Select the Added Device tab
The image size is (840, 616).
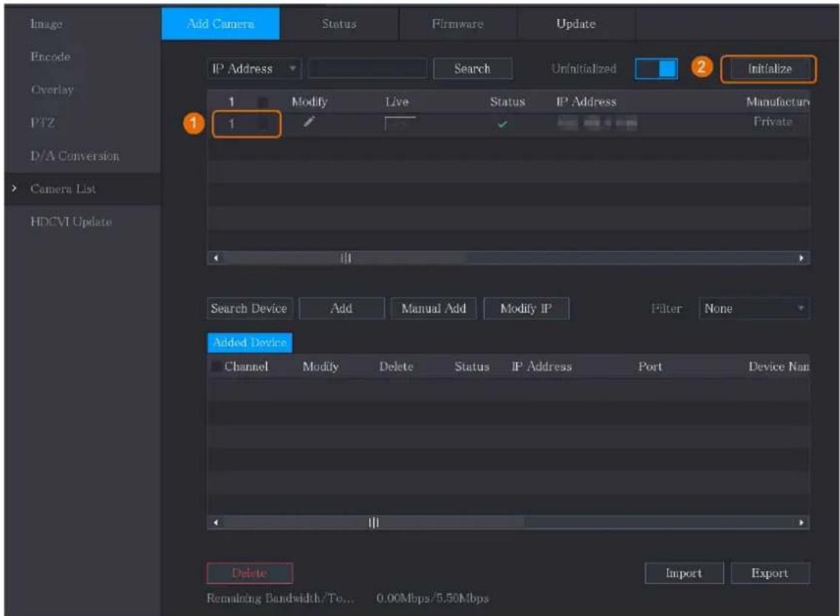pyautogui.click(x=250, y=342)
